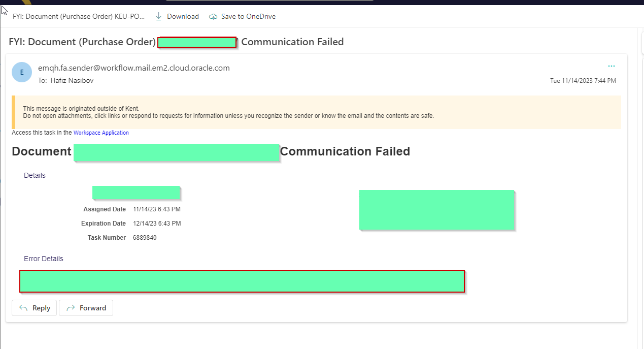Click the Reply arrow icon
The width and height of the screenshot is (644, 349).
tap(24, 308)
